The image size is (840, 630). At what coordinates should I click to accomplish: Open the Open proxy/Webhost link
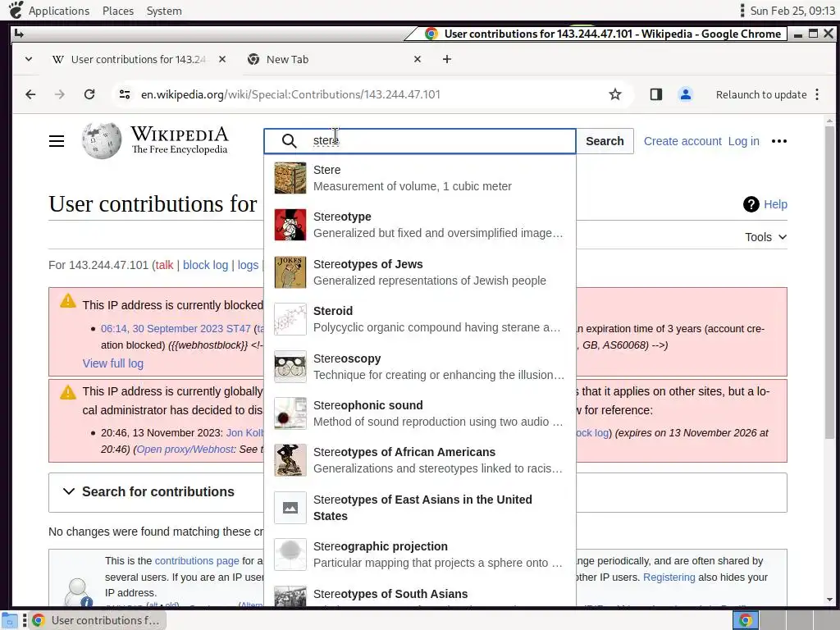point(185,450)
